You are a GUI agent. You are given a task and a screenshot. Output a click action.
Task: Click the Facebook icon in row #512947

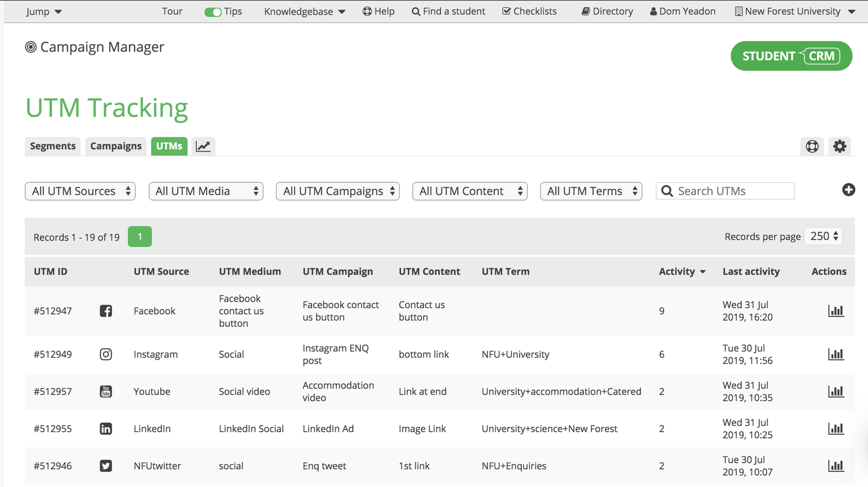point(106,311)
